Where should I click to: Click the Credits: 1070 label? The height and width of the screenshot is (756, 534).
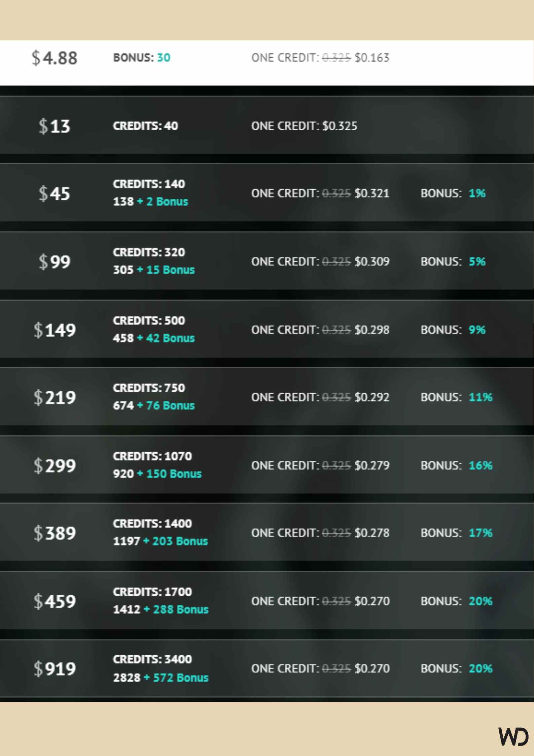(152, 456)
